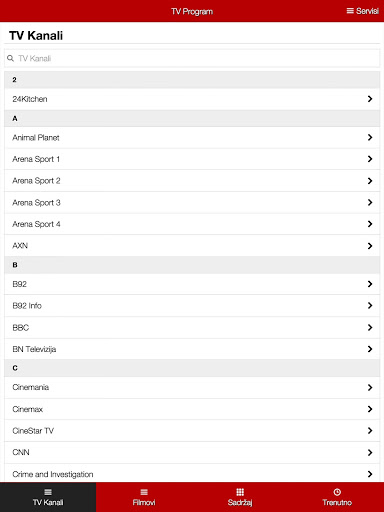Image resolution: width=384 pixels, height=512 pixels.
Task: Click the search magnifier icon
Action: [10, 58]
